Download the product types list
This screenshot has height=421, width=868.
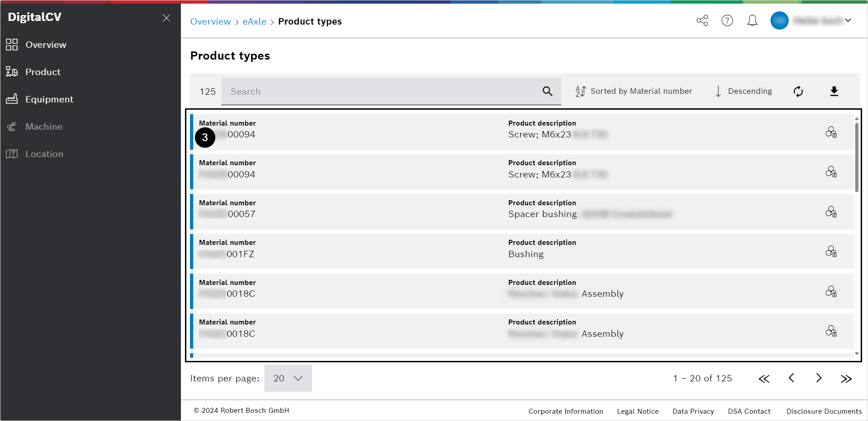[834, 91]
